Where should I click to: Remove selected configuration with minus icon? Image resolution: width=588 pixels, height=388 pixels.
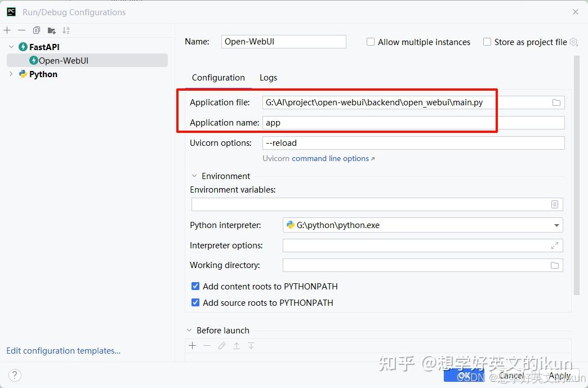click(22, 30)
